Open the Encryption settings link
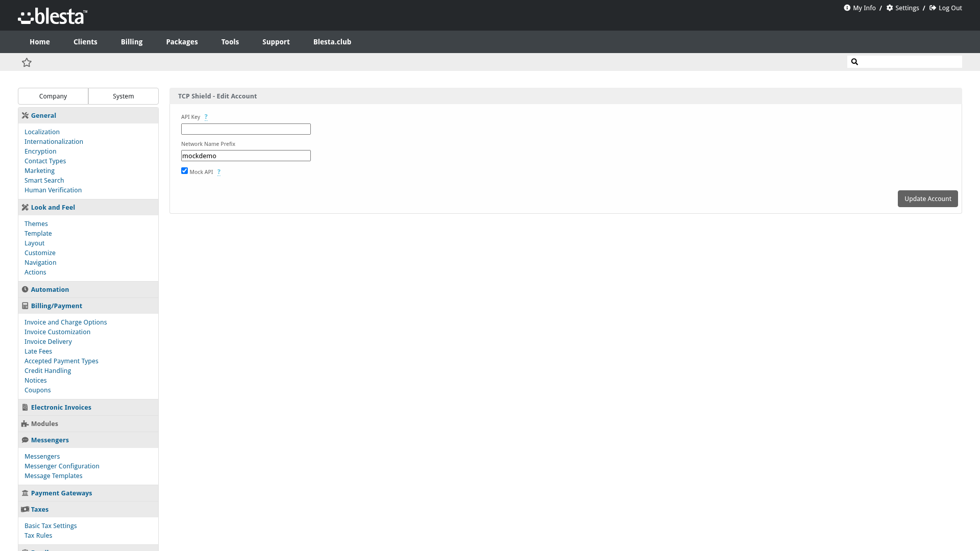Screen dimensions: 980x551 point(40,151)
